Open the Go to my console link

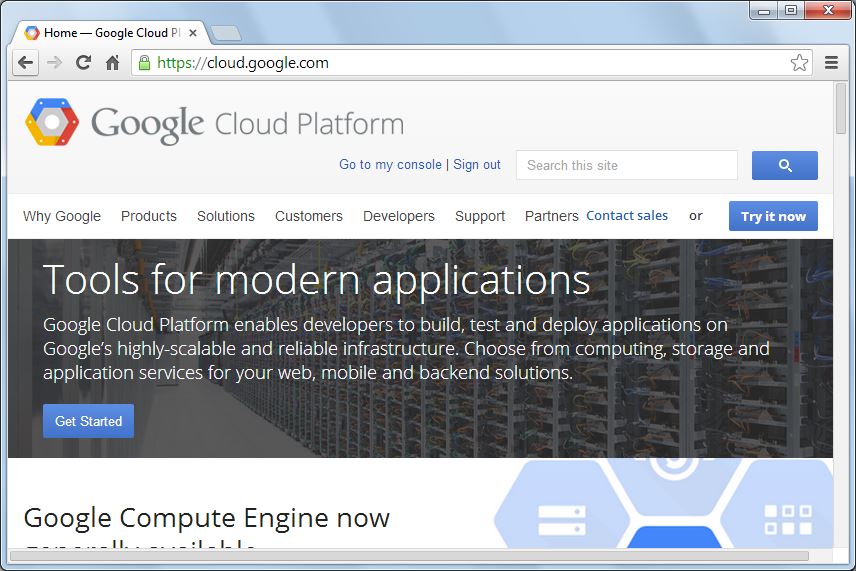coord(390,164)
